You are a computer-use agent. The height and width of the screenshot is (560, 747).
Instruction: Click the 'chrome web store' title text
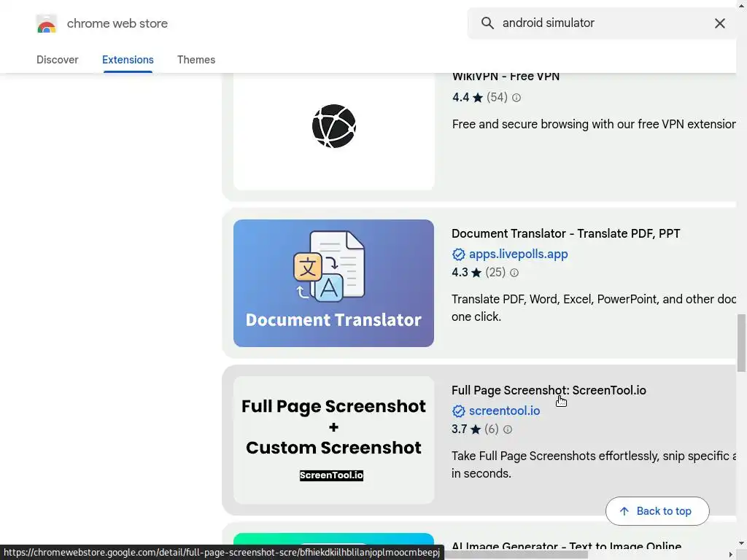[x=117, y=23]
